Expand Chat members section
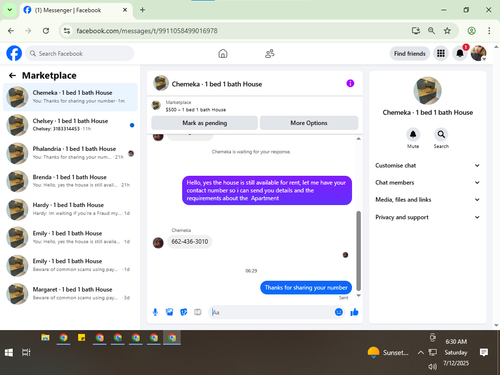Viewport: 500px width, 375px height. [x=427, y=182]
